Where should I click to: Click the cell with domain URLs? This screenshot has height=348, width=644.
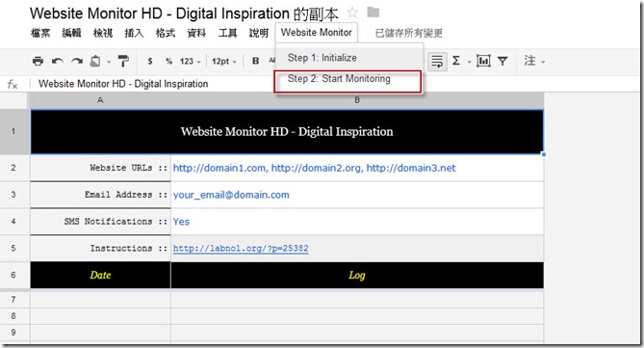(x=357, y=168)
